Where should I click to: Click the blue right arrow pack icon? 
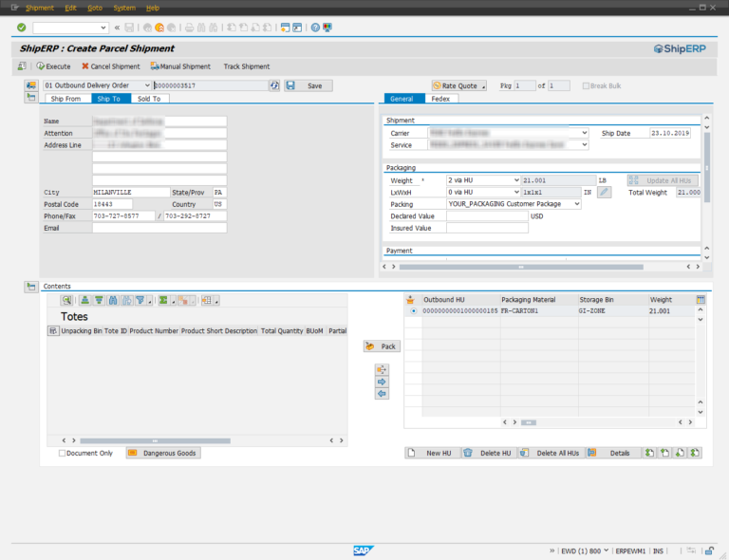click(382, 382)
